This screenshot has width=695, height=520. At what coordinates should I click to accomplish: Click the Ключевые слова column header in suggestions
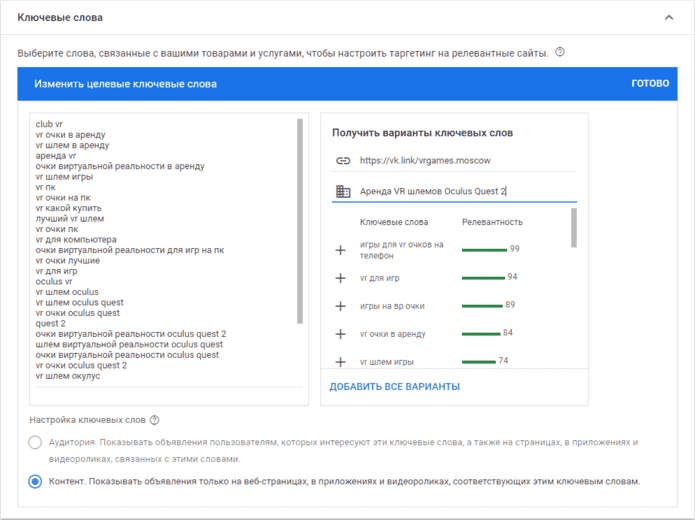[394, 222]
